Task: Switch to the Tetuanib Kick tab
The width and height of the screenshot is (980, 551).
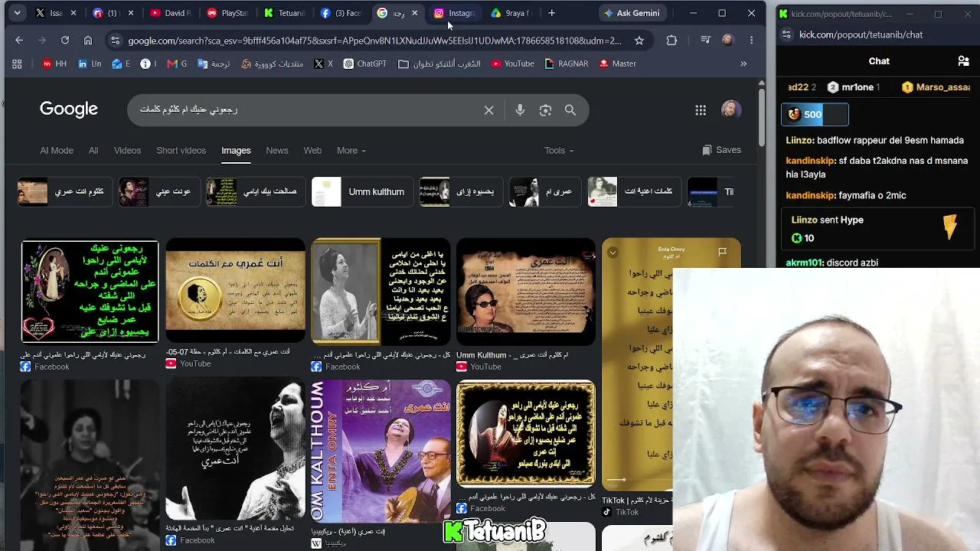Action: [284, 13]
